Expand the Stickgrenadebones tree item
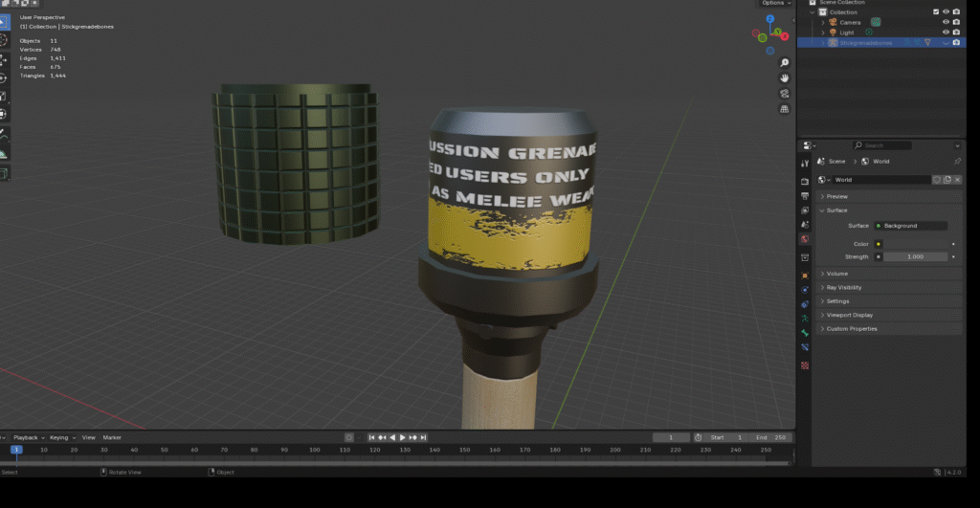The height and width of the screenshot is (508, 980). 822,42
